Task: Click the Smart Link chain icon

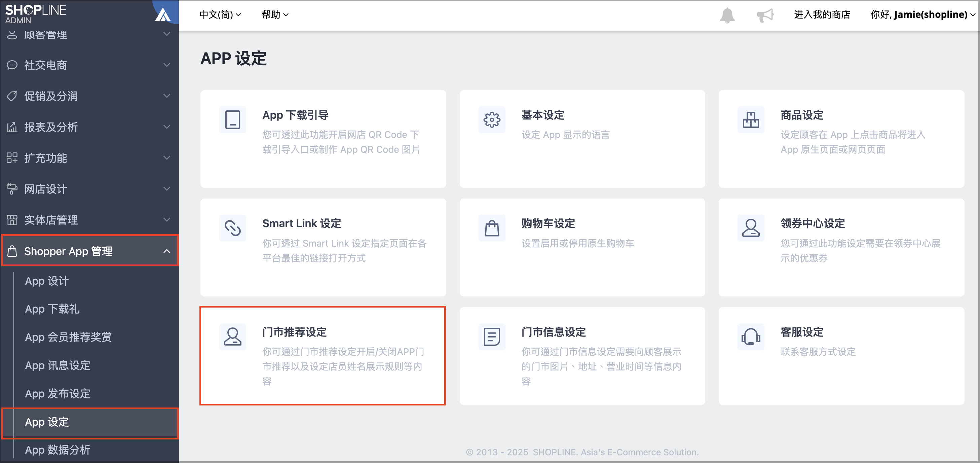Action: click(232, 228)
